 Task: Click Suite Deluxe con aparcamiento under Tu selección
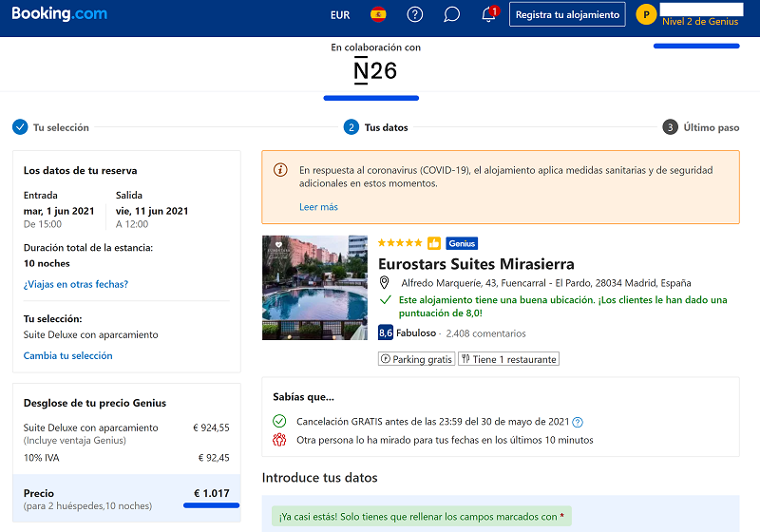90,334
